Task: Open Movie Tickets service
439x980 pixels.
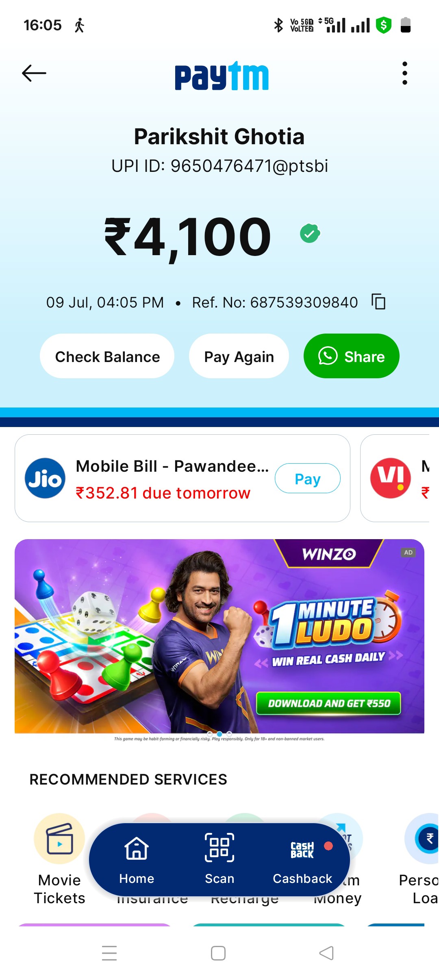Action: [x=59, y=859]
